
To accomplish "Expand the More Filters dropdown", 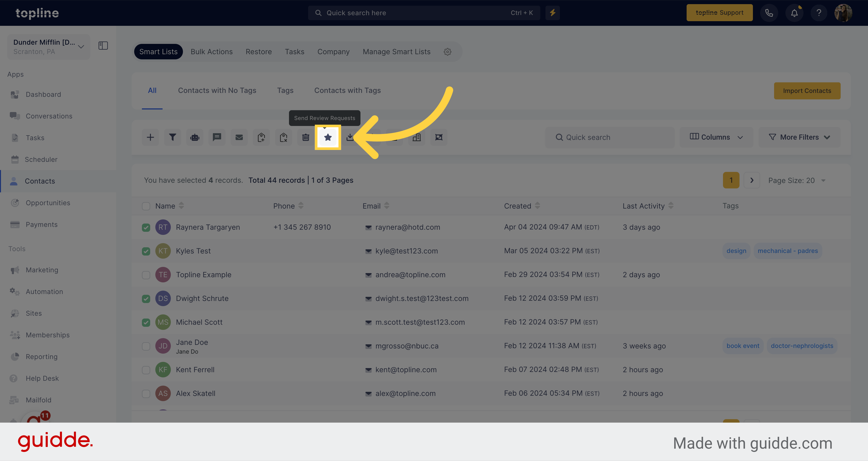I will (x=799, y=137).
